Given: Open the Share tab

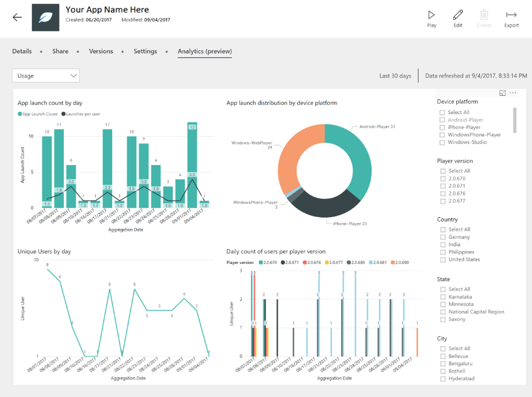Looking at the screenshot, I should 60,51.
